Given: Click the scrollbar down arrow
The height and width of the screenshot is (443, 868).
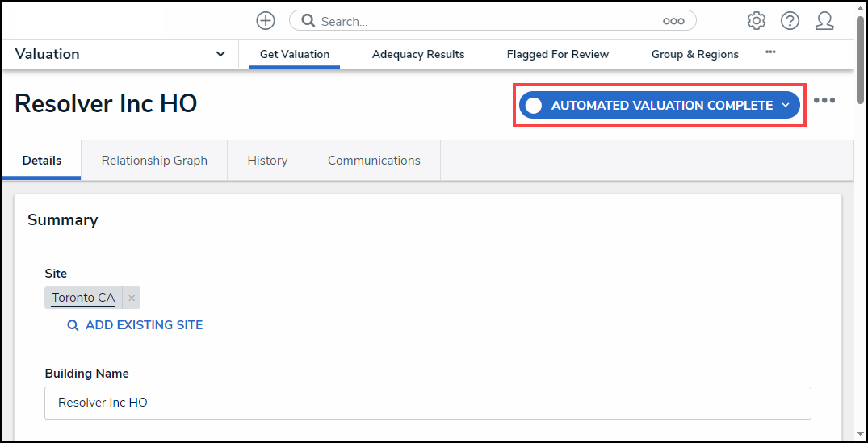Looking at the screenshot, I should coord(860,433).
